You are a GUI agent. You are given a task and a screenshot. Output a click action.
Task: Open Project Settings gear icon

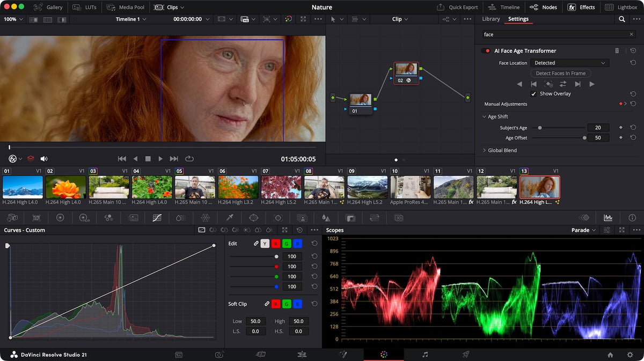(630, 355)
